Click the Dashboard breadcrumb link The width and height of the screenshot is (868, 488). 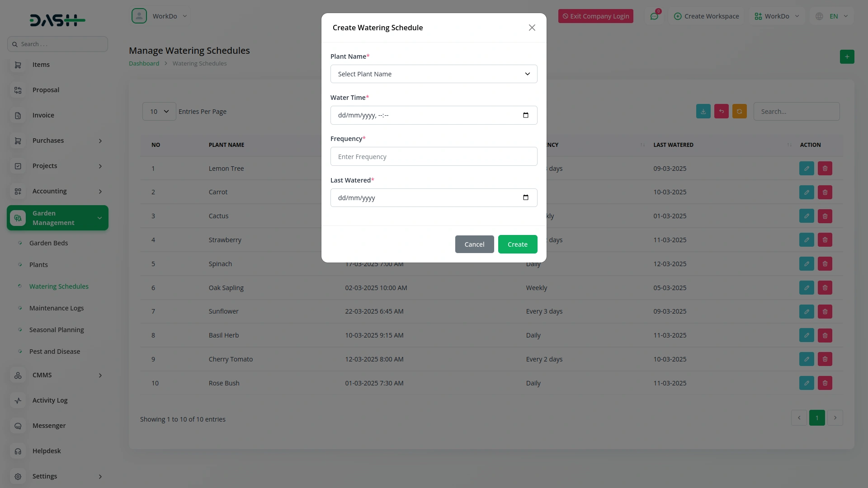point(144,64)
